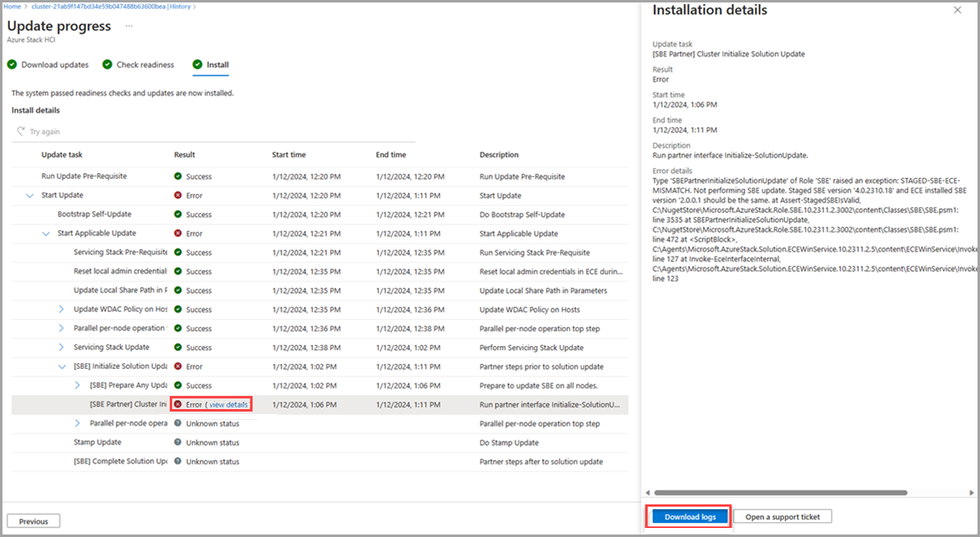Click the error icon on [SBE] Initialize Solution Update
This screenshot has width=980, height=537.
(x=178, y=366)
